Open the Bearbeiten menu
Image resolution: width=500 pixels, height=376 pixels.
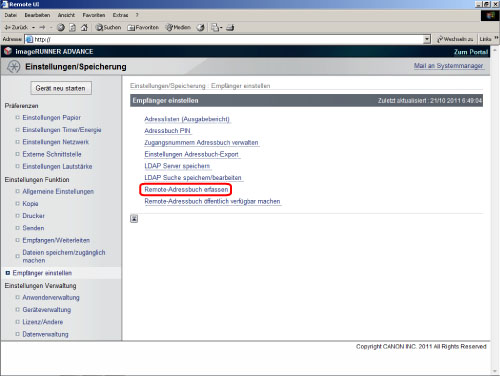(37, 15)
